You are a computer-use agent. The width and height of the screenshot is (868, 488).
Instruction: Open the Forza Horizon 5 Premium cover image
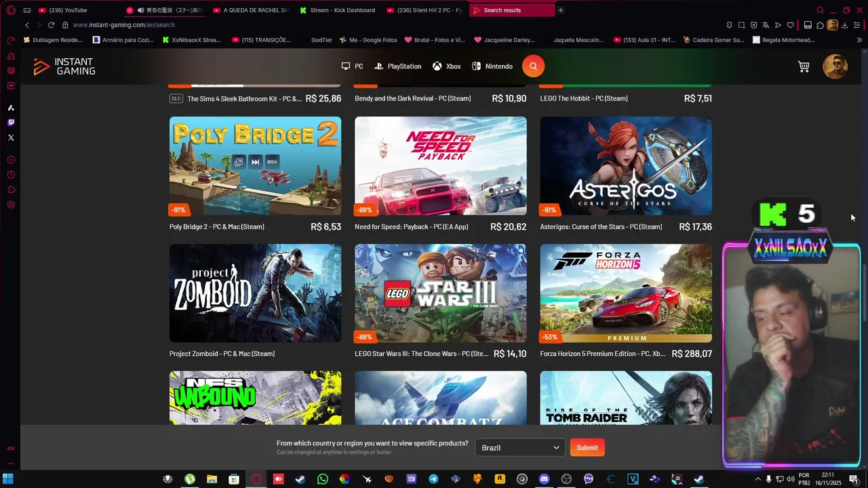tap(626, 293)
